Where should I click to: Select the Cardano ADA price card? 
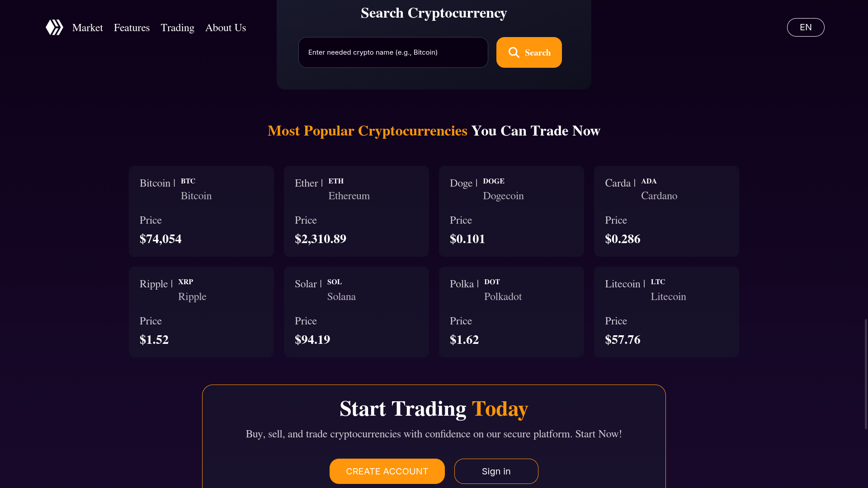pos(666,211)
